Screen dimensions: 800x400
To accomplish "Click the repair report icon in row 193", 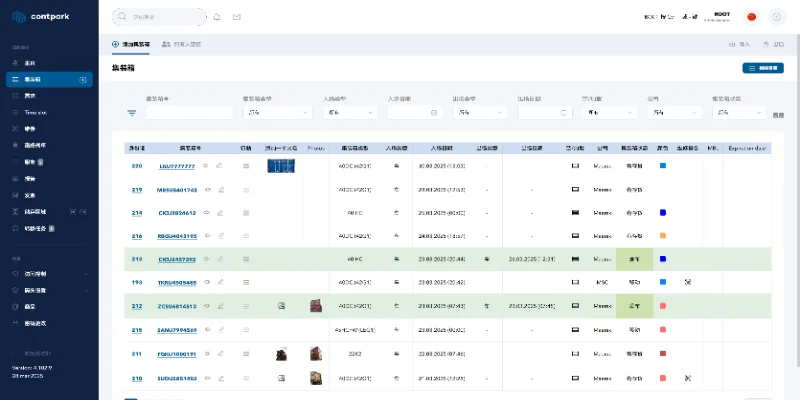I will click(x=687, y=283).
